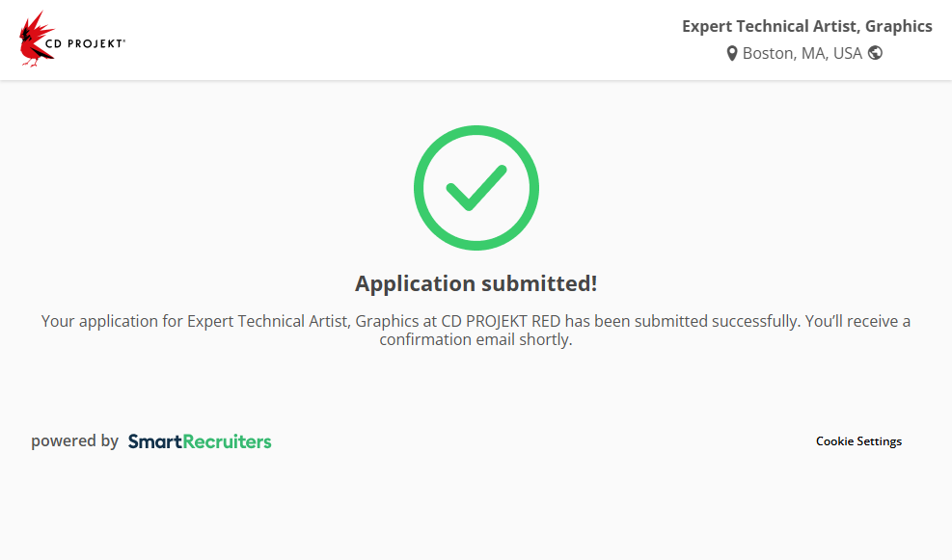Click "confirmation email shortly" message line
952x560 pixels.
[476, 340]
